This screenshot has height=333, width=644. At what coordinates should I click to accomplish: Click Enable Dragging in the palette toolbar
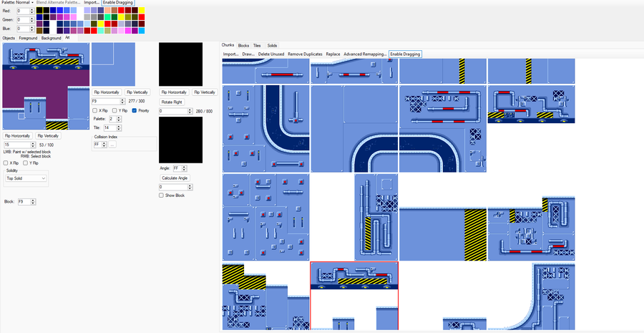[x=118, y=2]
